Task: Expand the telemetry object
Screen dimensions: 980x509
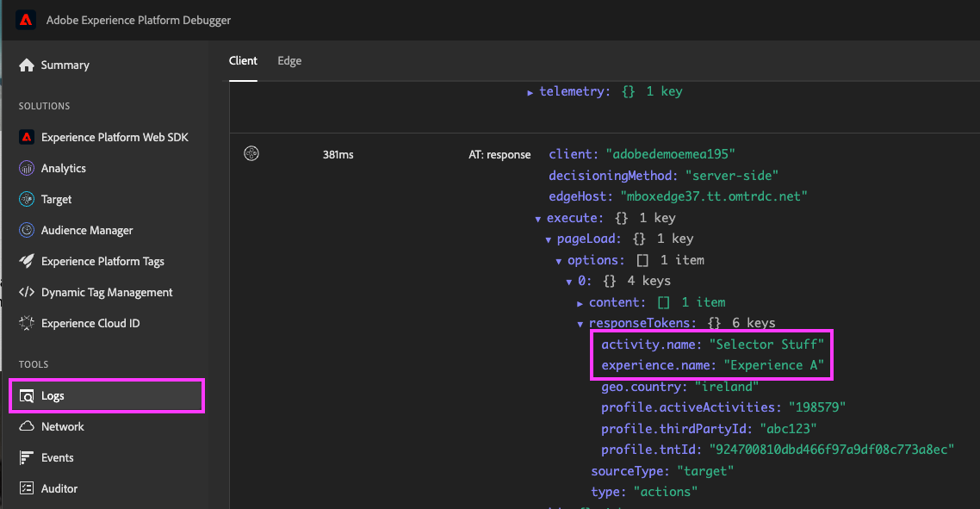Action: point(531,90)
